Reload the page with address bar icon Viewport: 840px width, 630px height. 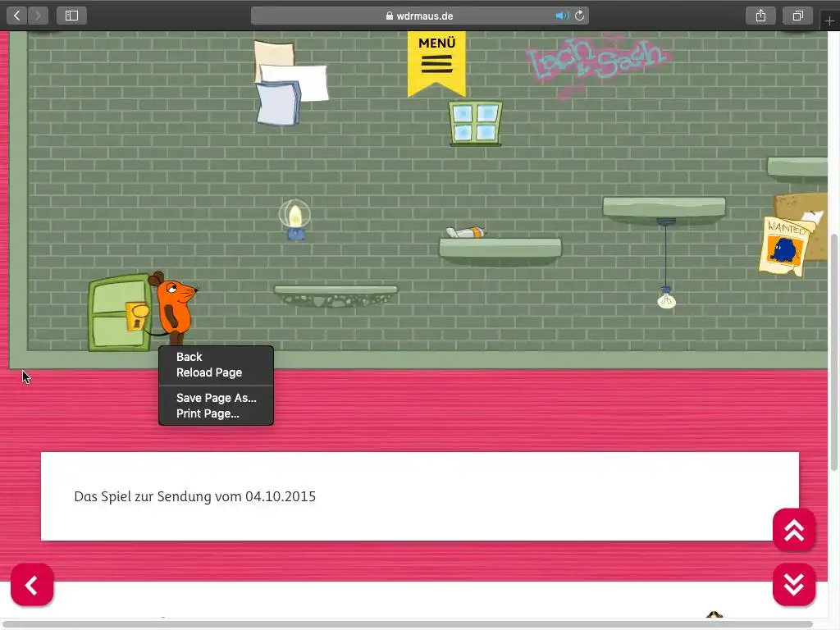point(580,16)
